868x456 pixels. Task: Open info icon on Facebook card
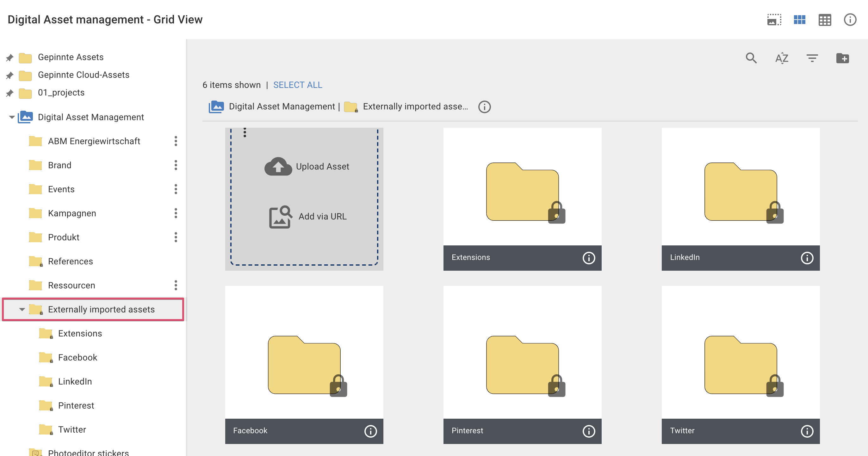coord(370,431)
